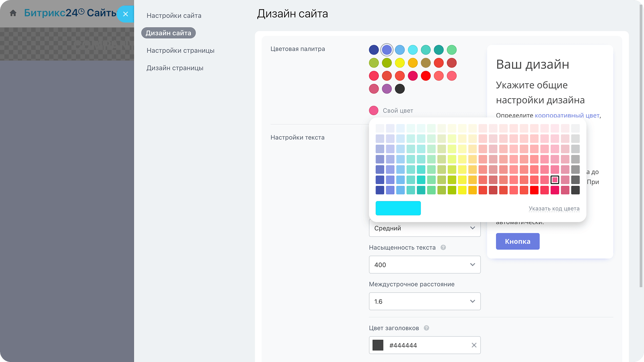
Task: Pick the black circle in the color palette
Action: pyautogui.click(x=400, y=89)
